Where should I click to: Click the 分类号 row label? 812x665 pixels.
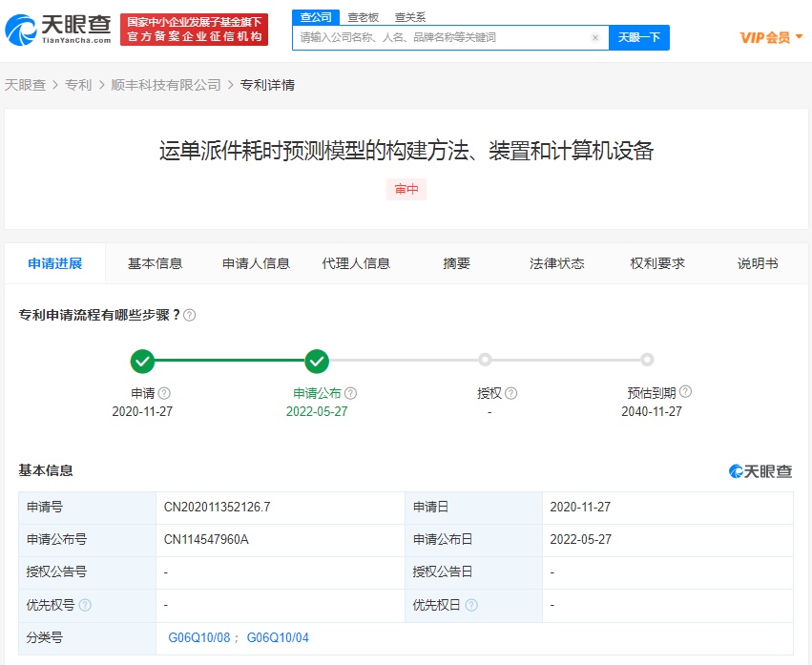point(45,637)
